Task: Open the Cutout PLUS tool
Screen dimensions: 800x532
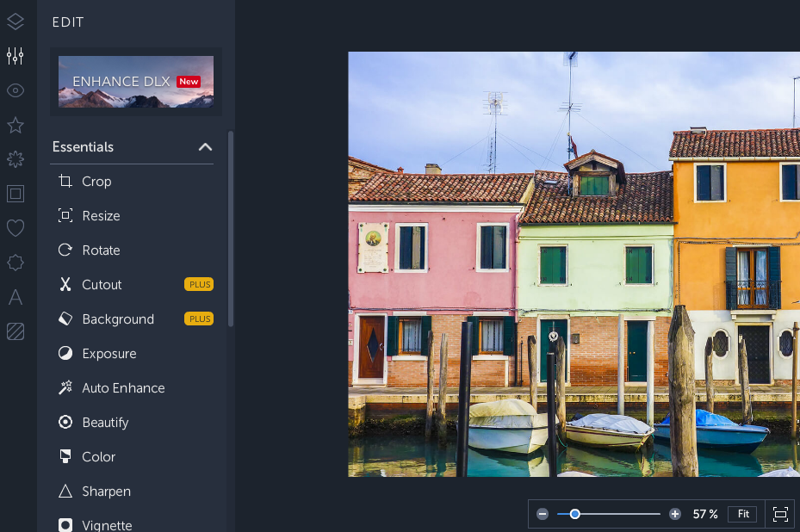Action: [102, 285]
